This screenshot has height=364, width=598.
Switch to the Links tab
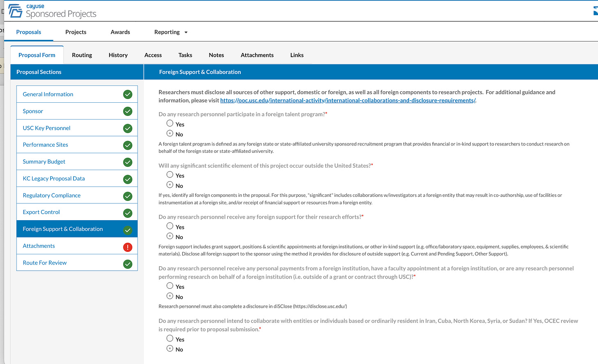tap(297, 55)
